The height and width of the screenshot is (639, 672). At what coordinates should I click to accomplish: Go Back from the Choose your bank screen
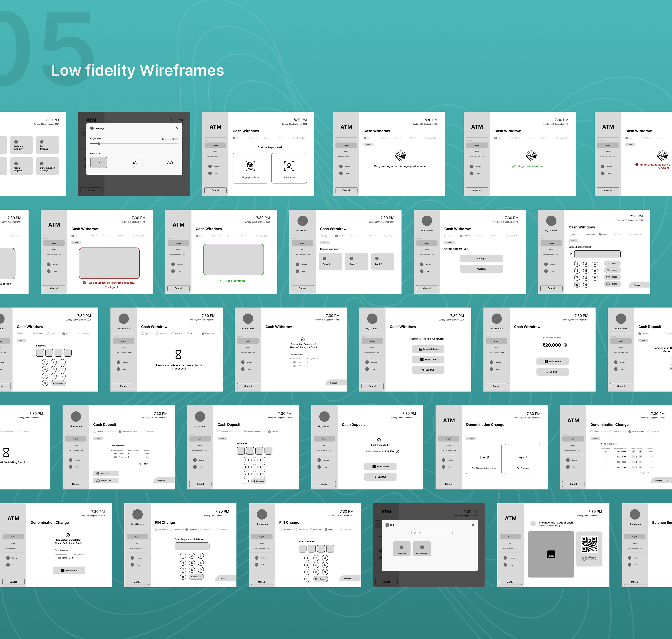coord(325,242)
